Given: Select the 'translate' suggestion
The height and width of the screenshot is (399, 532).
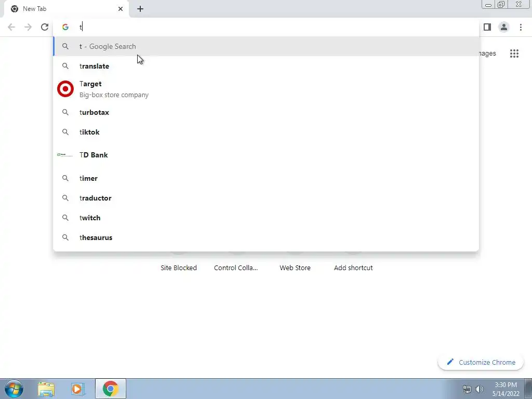Looking at the screenshot, I should [266, 66].
